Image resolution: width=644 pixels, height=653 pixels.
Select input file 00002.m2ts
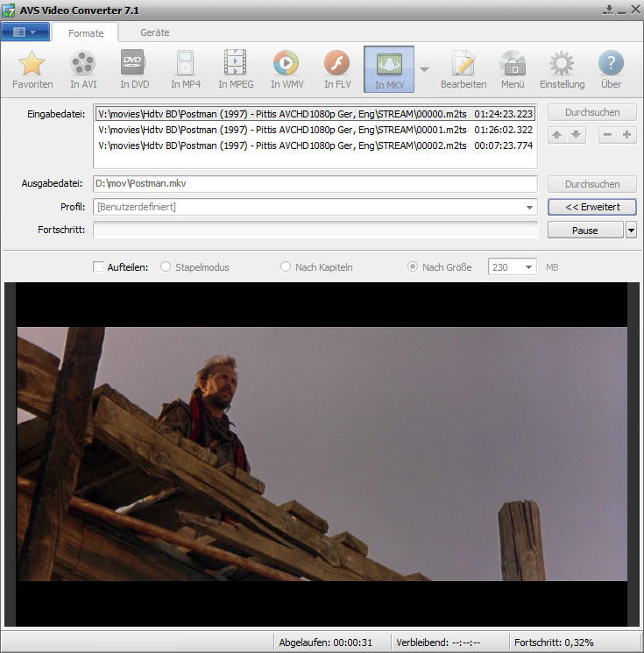tap(315, 146)
